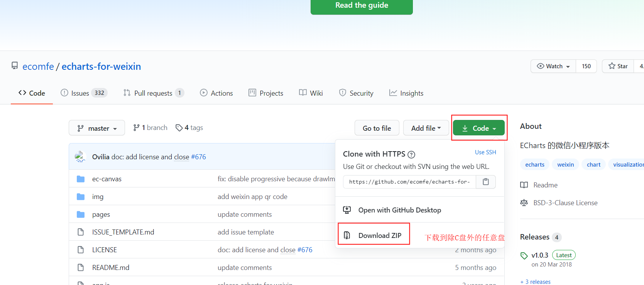Switch to Use SSH link

(x=485, y=152)
